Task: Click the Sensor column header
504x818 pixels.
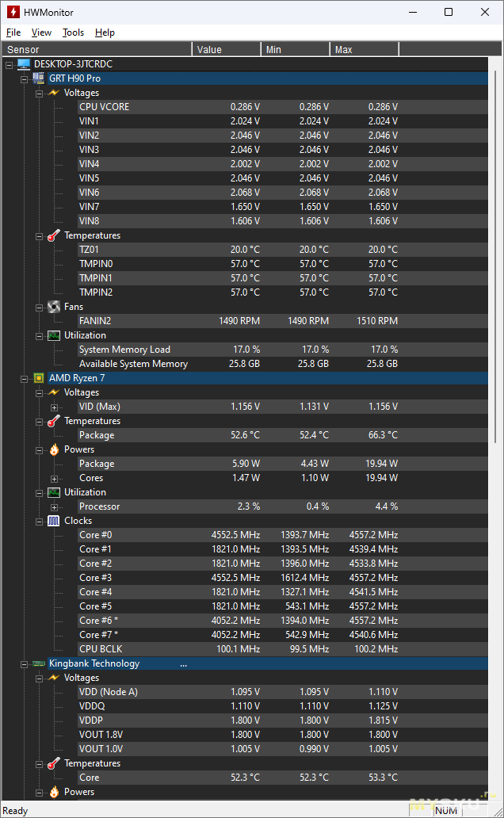Action: (x=97, y=50)
